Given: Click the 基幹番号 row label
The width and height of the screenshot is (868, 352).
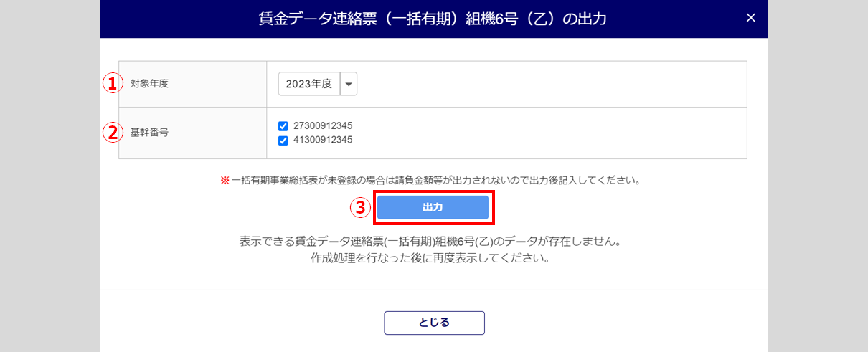Looking at the screenshot, I should [x=149, y=133].
